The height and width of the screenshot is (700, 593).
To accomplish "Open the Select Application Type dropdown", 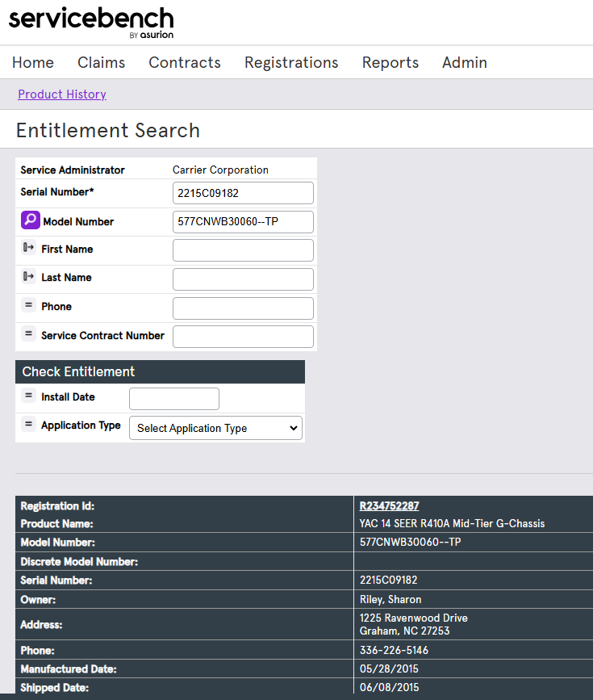I will (215, 428).
